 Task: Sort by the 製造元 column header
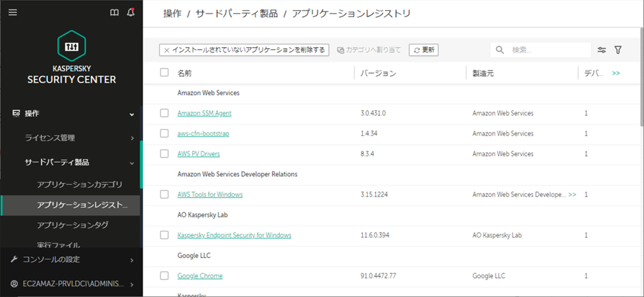pyautogui.click(x=483, y=73)
